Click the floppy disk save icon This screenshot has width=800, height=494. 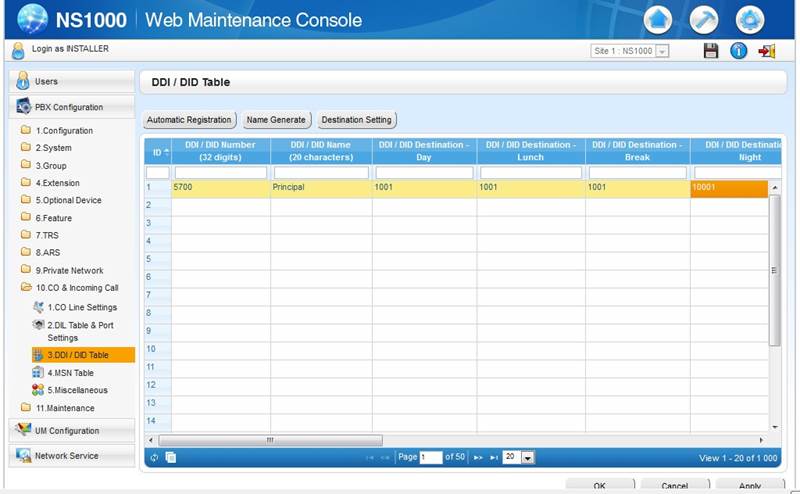(711, 51)
